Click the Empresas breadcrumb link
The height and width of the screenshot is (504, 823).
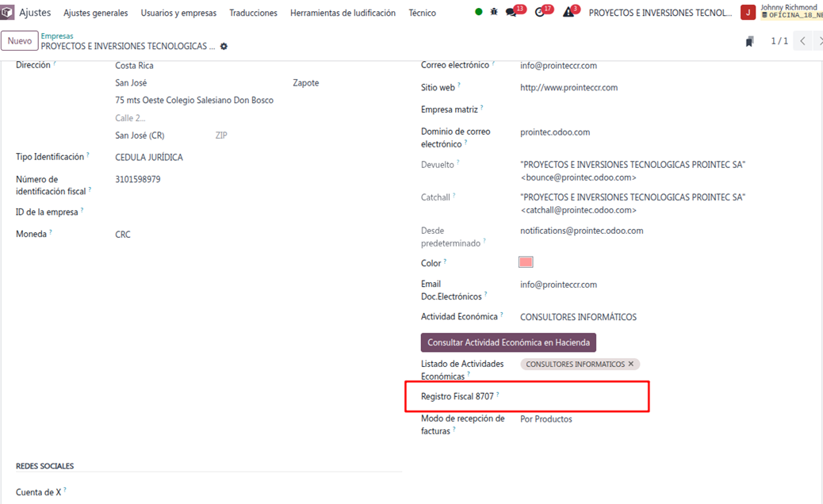point(57,36)
